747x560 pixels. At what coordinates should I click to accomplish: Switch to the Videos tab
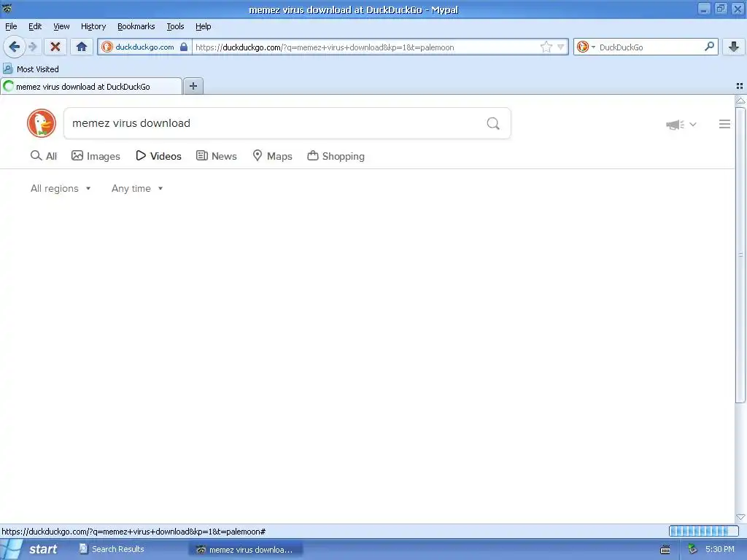pos(158,156)
